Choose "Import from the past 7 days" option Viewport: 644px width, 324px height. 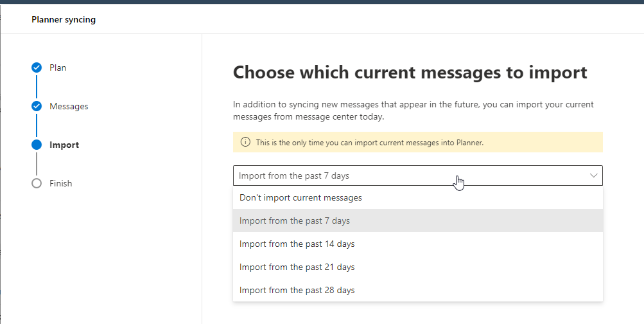pos(295,221)
